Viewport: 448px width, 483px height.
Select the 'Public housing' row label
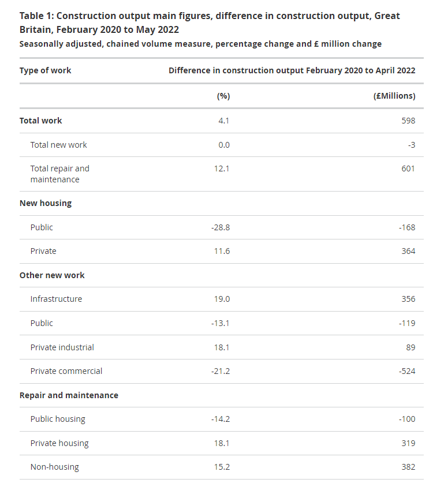pos(58,420)
